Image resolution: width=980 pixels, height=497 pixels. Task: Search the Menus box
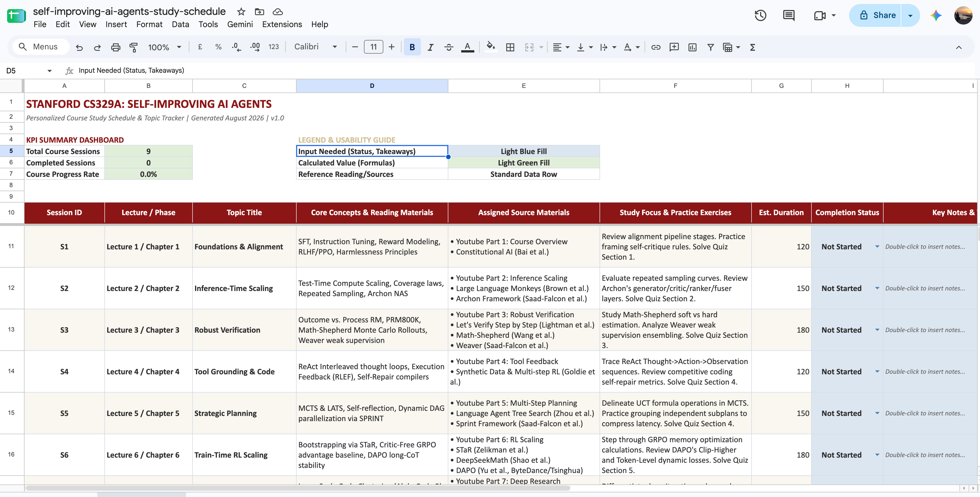coord(41,47)
